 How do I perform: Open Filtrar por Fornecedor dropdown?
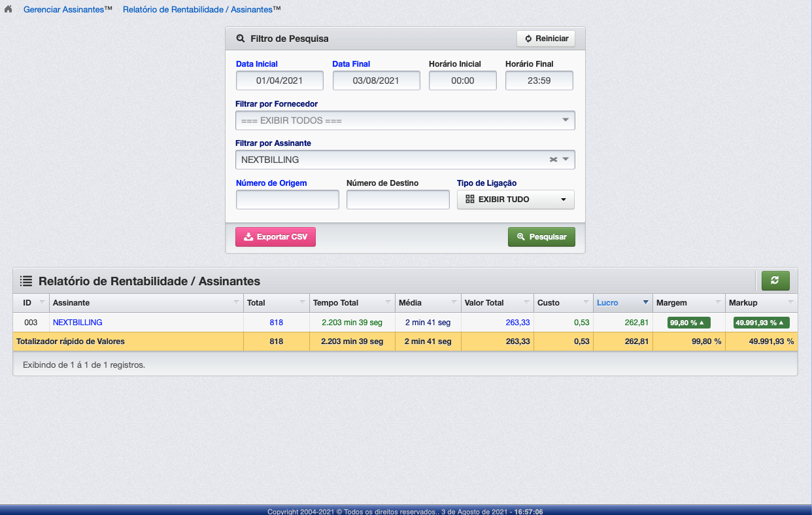405,120
